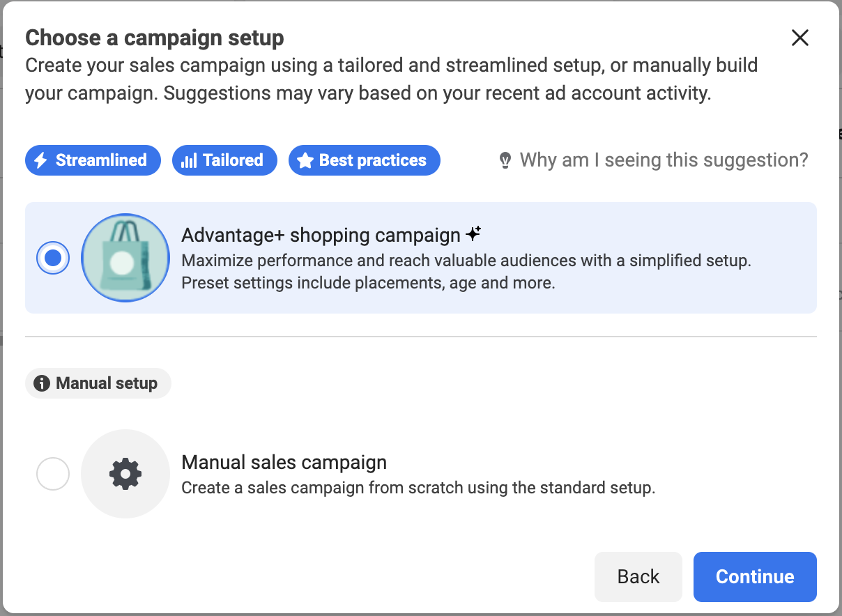842x616 pixels.
Task: Click the gear icon for Manual sales campaign
Action: click(x=125, y=474)
